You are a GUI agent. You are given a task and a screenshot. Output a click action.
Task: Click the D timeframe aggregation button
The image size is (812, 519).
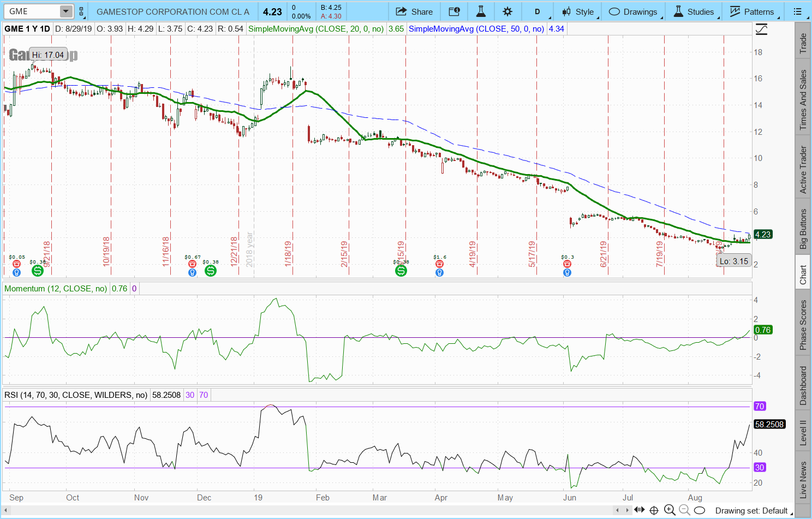[537, 11]
